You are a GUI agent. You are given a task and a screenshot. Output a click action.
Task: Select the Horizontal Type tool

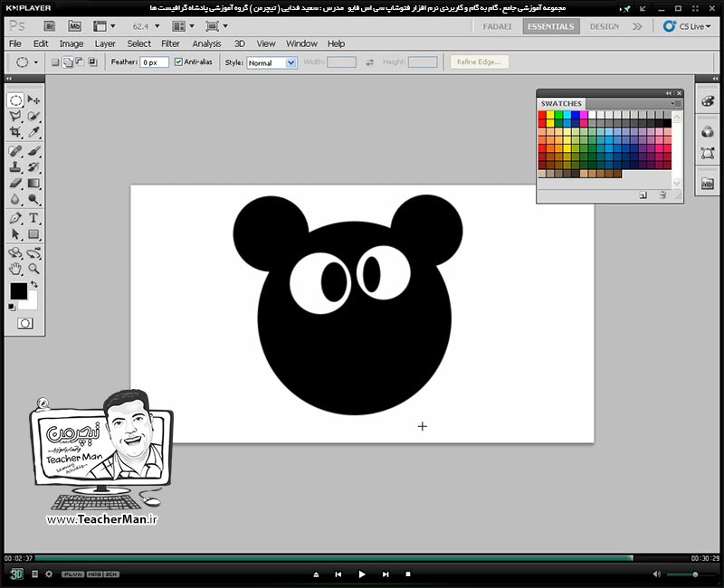[33, 218]
